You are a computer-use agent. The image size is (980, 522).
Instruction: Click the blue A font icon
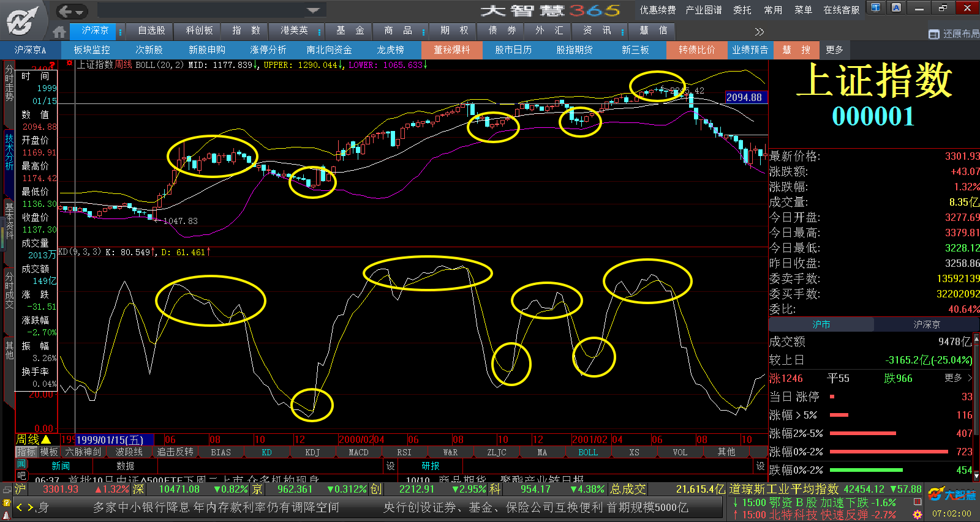coord(896,8)
